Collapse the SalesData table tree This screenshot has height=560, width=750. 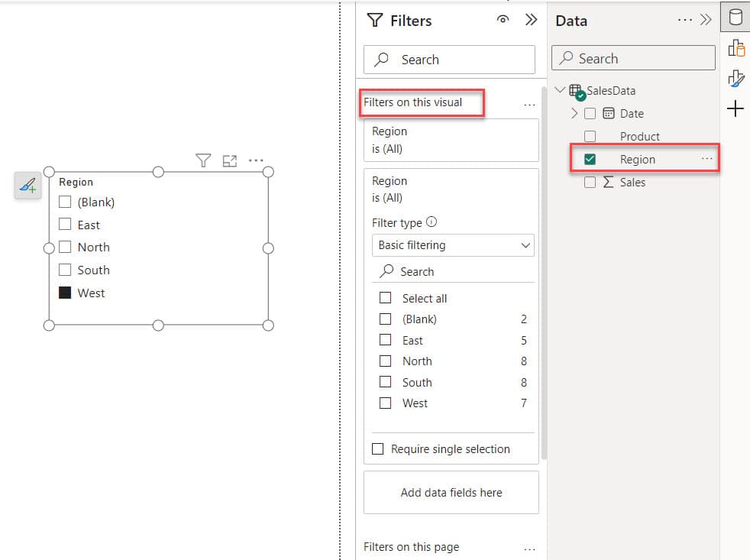(560, 90)
